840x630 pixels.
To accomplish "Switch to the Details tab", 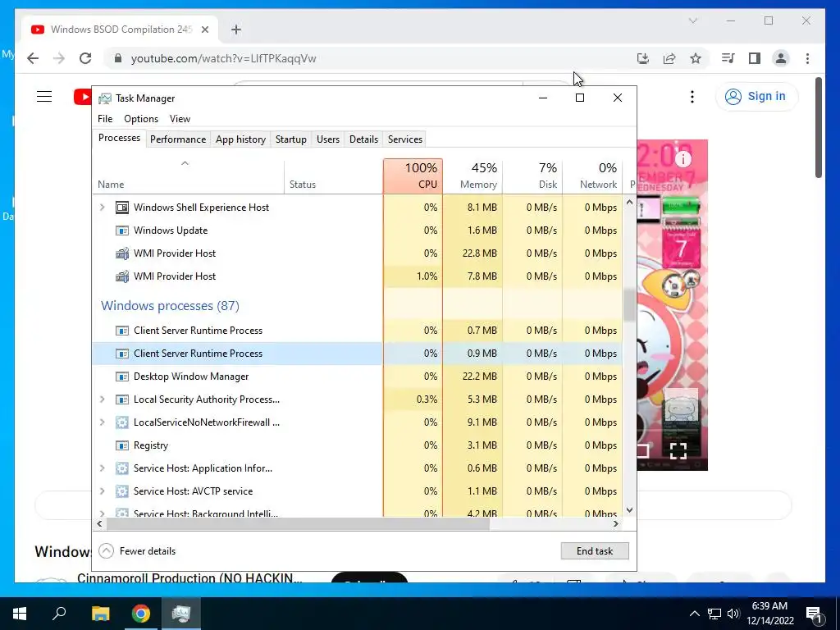I will [363, 139].
